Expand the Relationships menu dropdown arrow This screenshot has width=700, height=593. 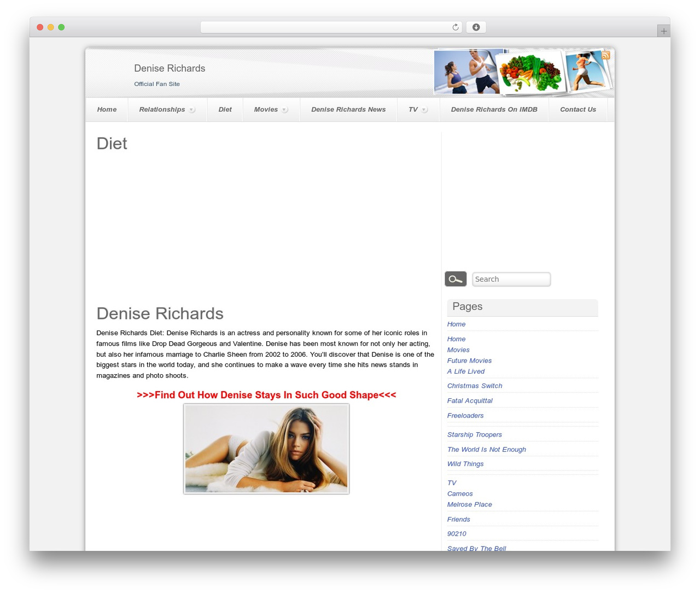(192, 110)
